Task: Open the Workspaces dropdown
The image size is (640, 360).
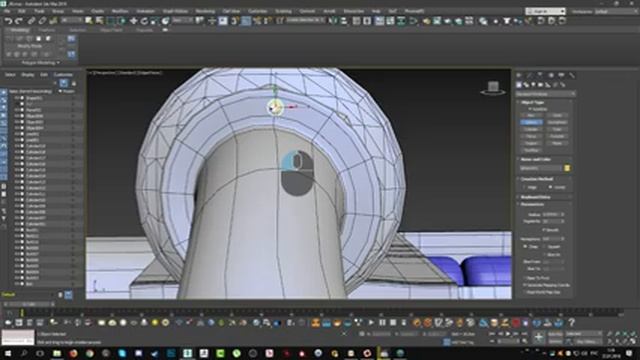Action: (x=615, y=11)
